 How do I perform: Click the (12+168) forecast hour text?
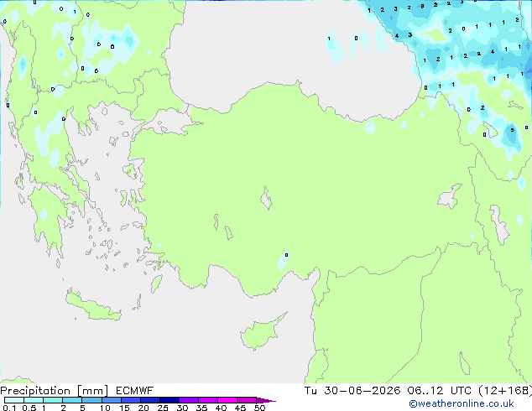[505, 391]
